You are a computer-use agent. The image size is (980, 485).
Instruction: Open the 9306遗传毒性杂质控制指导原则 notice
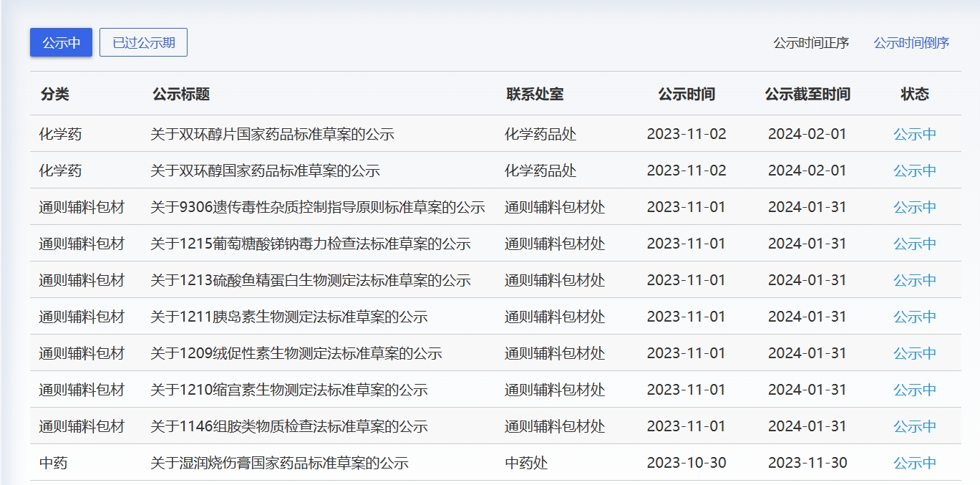(x=317, y=207)
